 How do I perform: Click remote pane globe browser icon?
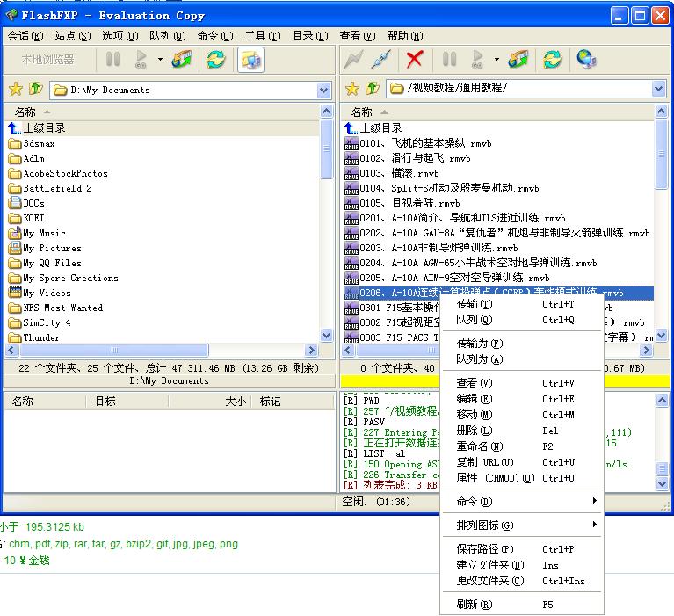(x=587, y=60)
